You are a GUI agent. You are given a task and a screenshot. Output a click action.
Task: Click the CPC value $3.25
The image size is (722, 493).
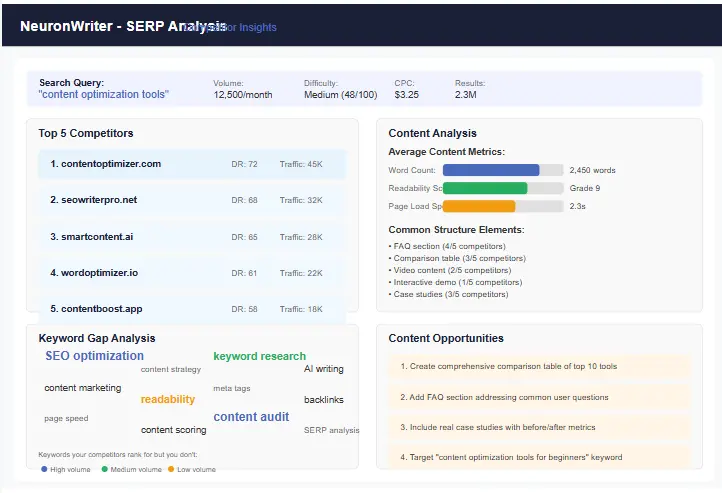[x=407, y=95]
